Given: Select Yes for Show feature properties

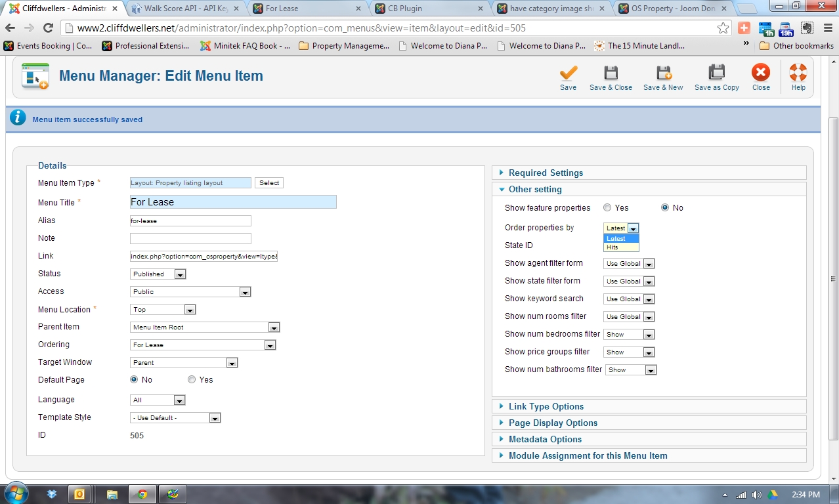Looking at the screenshot, I should pyautogui.click(x=607, y=208).
